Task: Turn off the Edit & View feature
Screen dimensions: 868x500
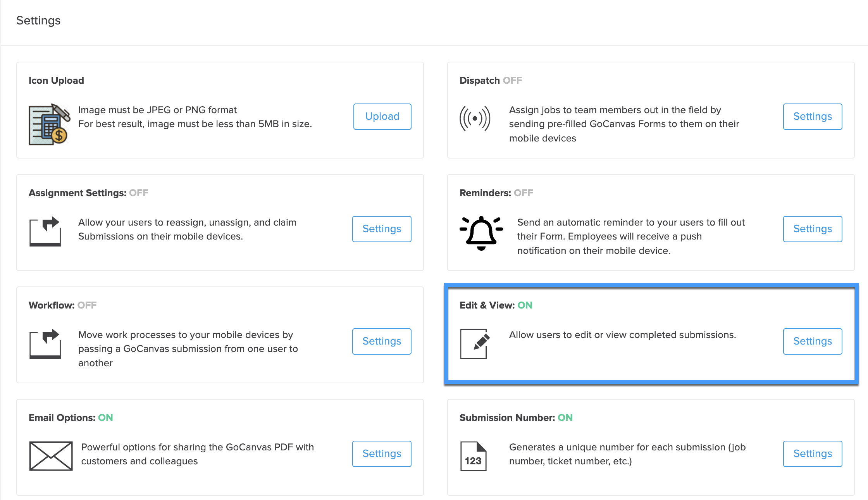Action: pos(525,305)
